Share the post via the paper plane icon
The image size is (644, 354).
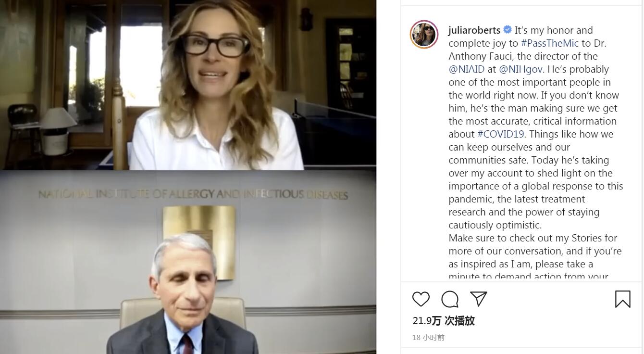pyautogui.click(x=479, y=299)
